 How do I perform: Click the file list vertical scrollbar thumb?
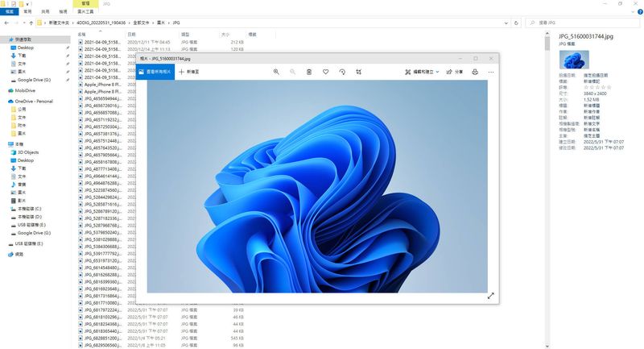pos(547,44)
